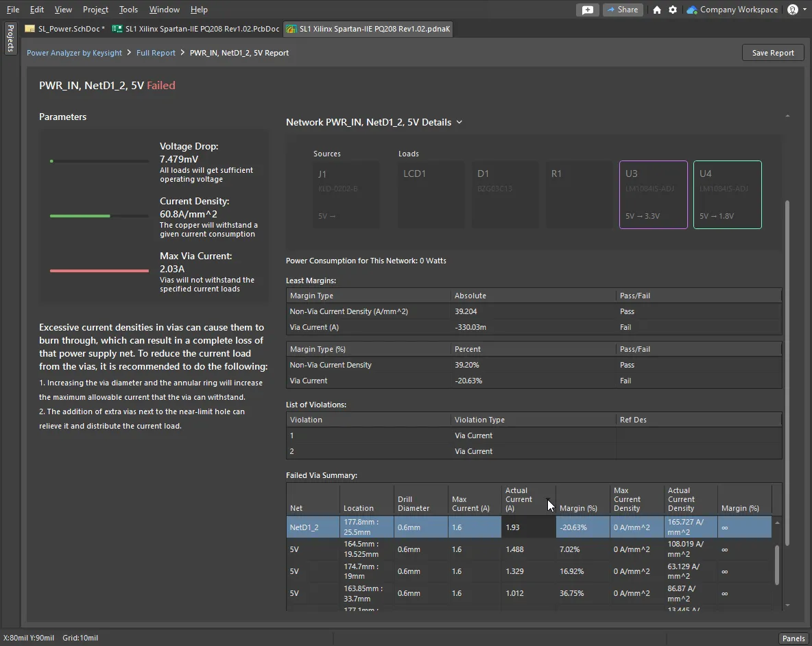The width and height of the screenshot is (812, 646).
Task: Navigate to Full Report breadcrumb link
Action: tap(156, 53)
